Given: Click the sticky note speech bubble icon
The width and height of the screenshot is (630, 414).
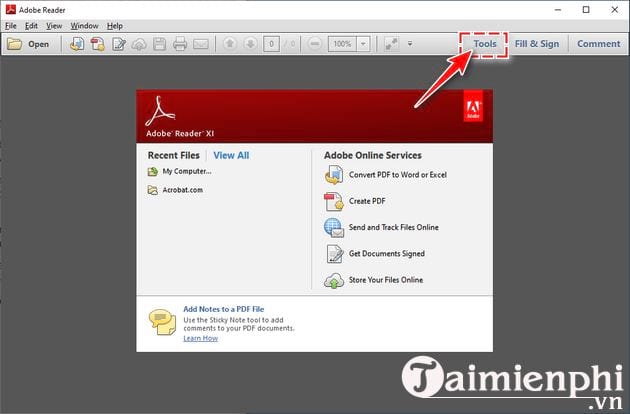Looking at the screenshot, I should [162, 322].
